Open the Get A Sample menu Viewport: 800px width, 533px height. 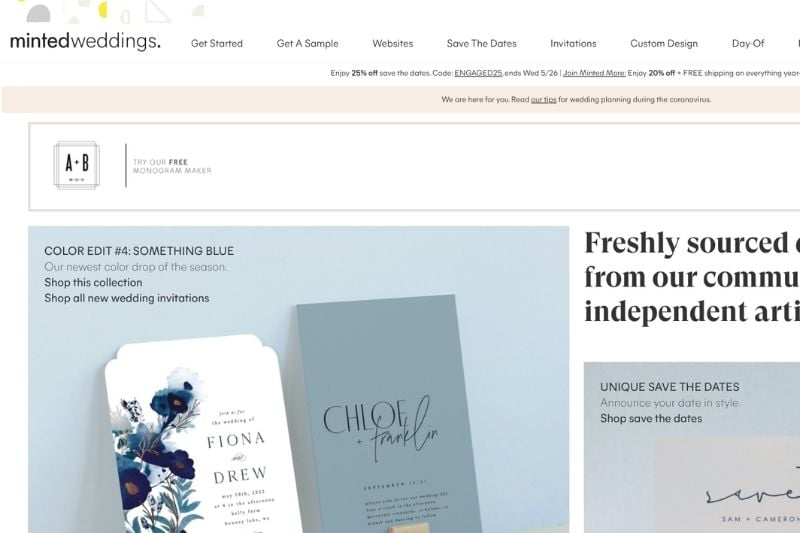tap(308, 44)
